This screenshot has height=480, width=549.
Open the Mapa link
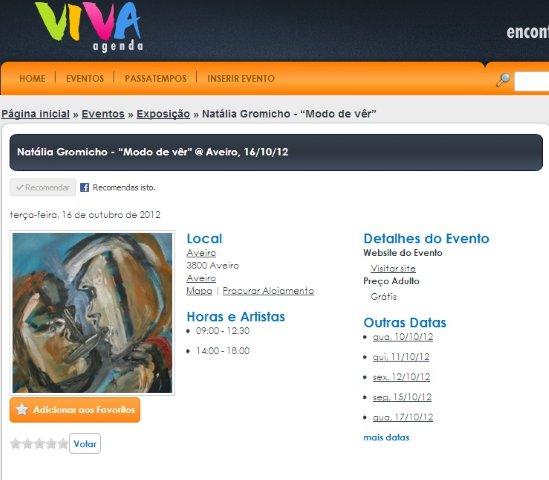199,291
